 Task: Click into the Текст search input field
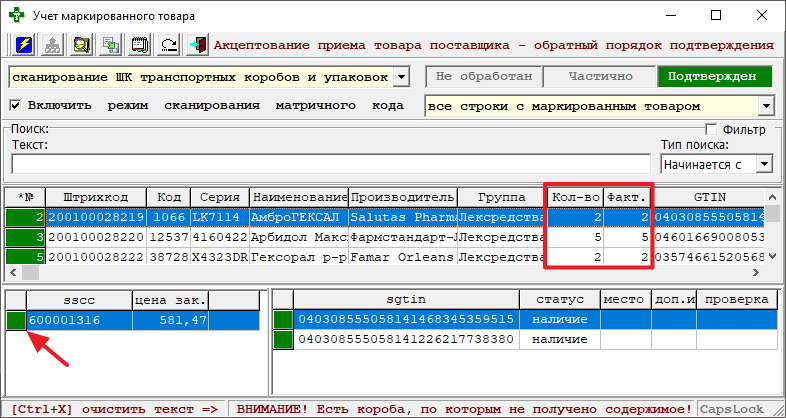[x=331, y=164]
